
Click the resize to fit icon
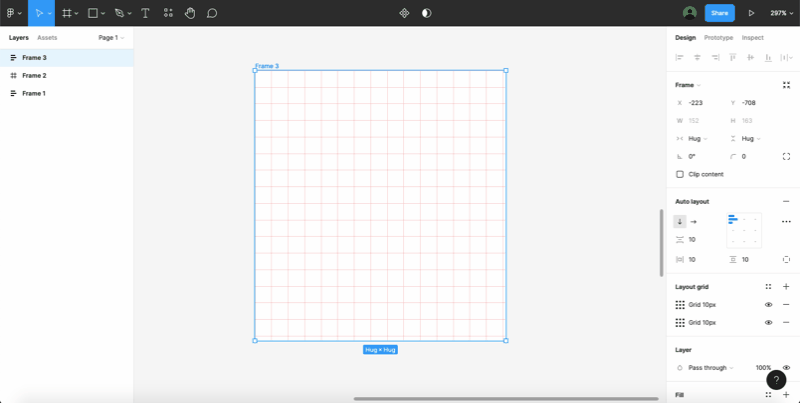tap(786, 85)
